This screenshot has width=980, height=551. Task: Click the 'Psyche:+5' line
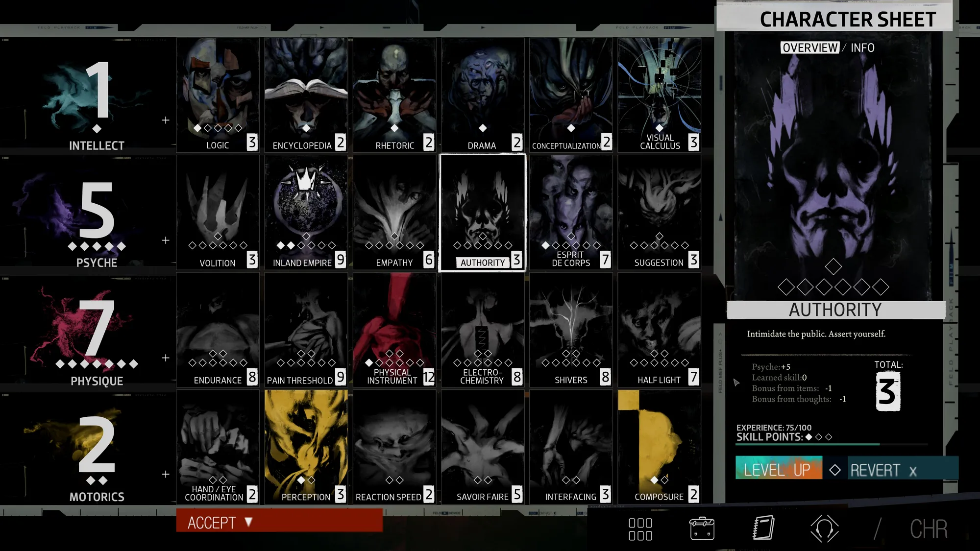click(x=771, y=367)
